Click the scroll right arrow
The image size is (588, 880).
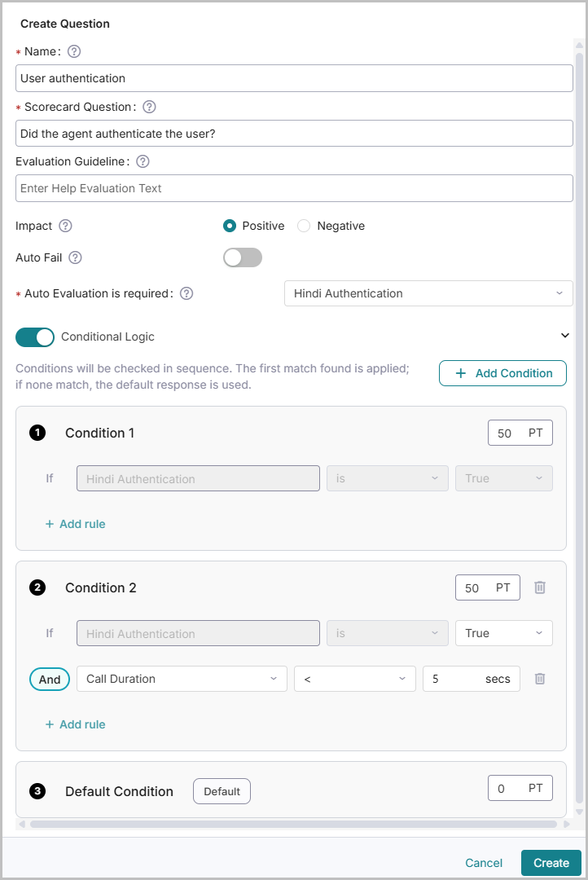pos(567,825)
